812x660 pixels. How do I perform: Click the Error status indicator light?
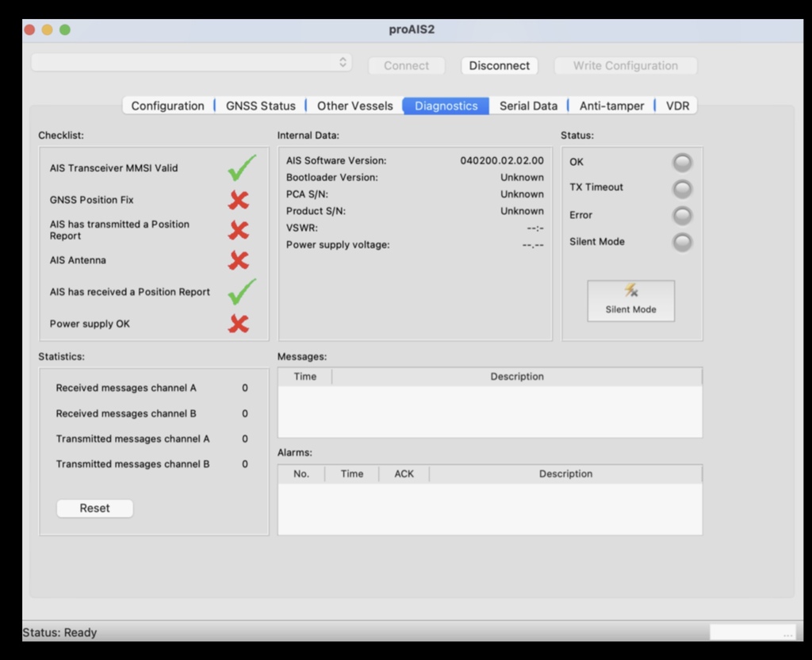coord(682,216)
